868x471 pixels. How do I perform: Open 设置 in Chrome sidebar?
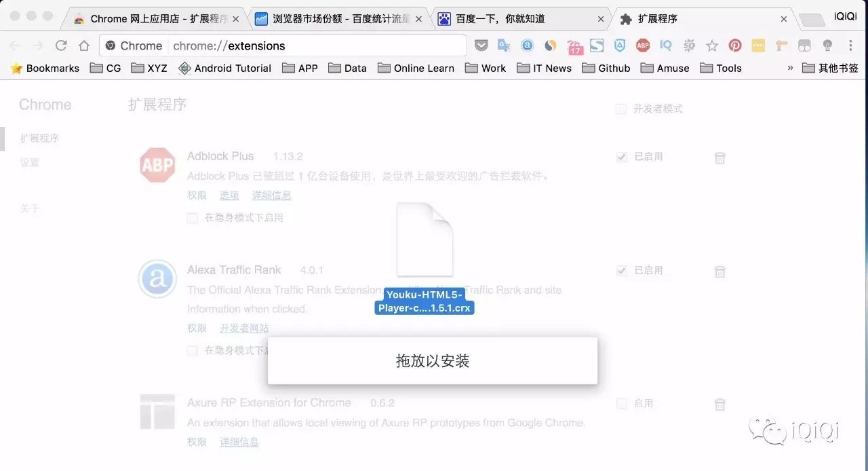point(30,163)
